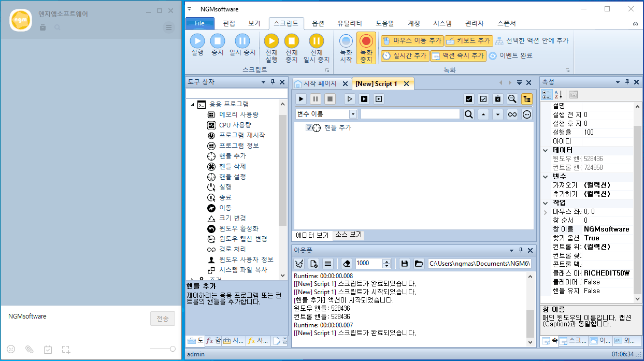Screen dimensions: 644x361
Task: Click the infinity loop icon in the editor search row
Action: [512, 114]
